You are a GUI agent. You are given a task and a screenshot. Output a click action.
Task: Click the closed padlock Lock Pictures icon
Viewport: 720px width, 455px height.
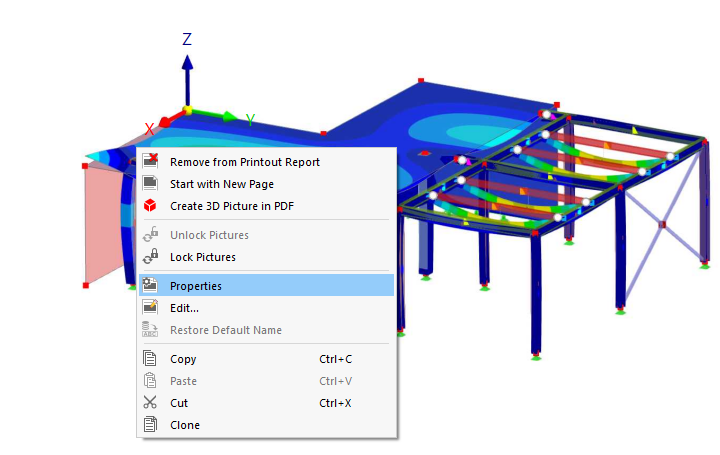pyautogui.click(x=150, y=256)
